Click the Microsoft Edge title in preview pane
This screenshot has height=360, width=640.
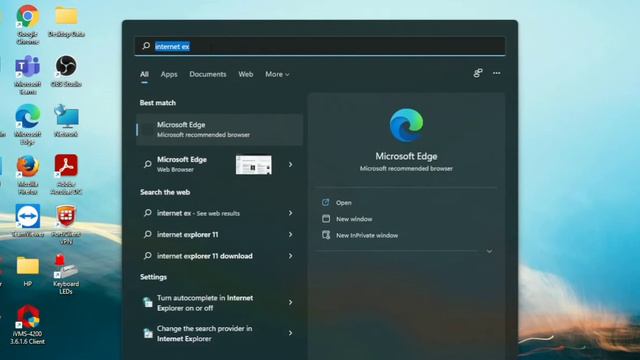[406, 156]
